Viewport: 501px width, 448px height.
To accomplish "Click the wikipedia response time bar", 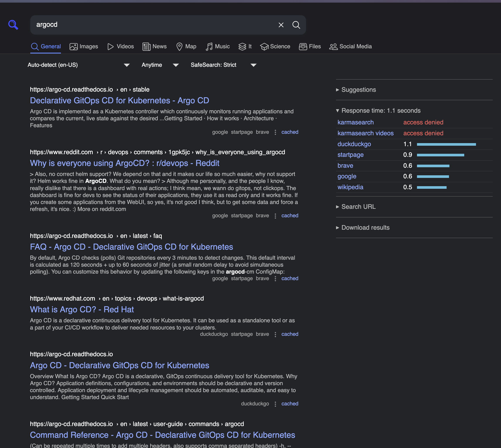I will tap(432, 187).
